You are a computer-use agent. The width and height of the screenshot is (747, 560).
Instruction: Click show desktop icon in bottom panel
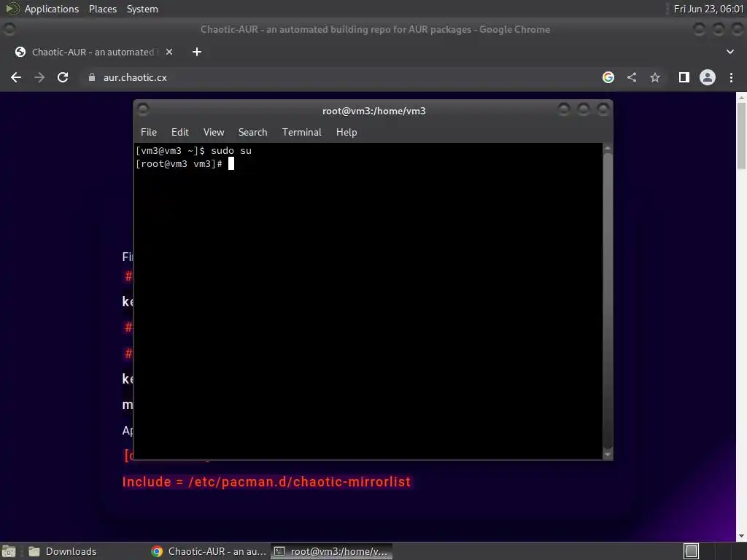[9, 551]
